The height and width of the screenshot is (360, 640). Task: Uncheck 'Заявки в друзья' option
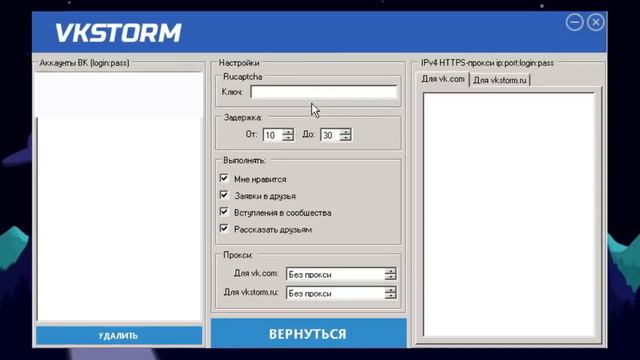point(224,195)
